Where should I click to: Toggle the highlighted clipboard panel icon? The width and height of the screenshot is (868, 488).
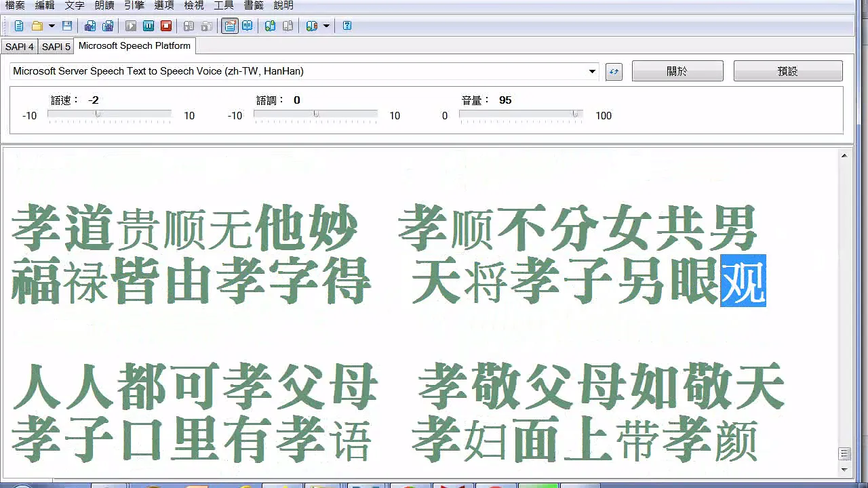click(230, 26)
